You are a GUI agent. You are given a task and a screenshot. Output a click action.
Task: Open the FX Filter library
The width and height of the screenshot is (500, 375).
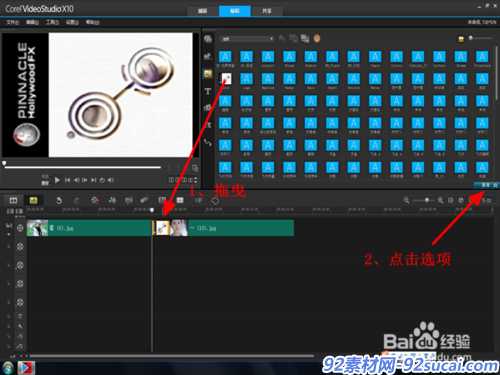pos(208,125)
